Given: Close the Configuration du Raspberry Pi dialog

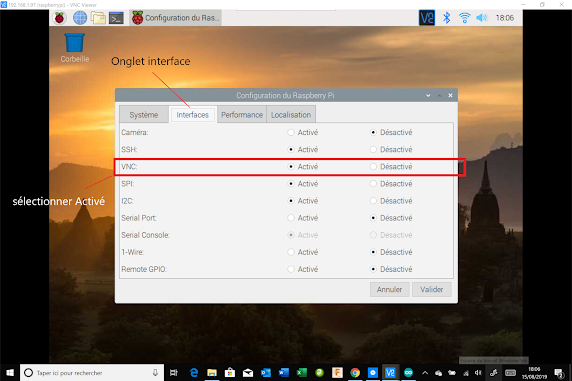Looking at the screenshot, I should (x=451, y=95).
